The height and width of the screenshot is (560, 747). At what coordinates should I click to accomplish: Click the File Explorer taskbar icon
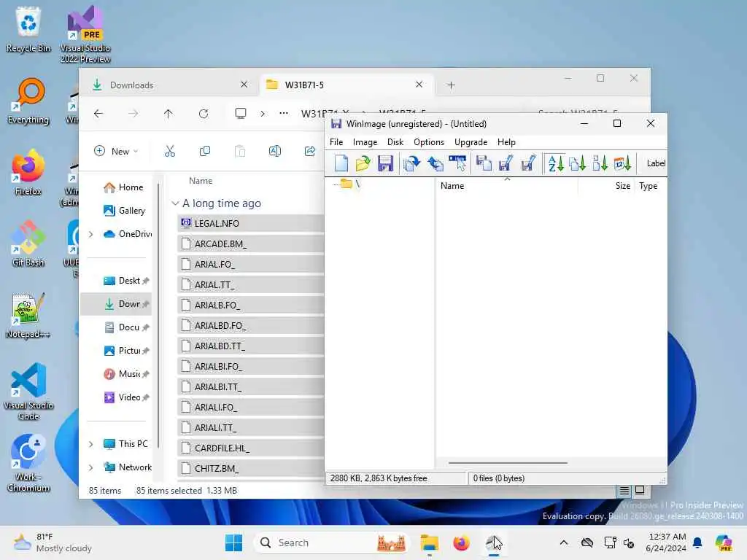tap(429, 542)
